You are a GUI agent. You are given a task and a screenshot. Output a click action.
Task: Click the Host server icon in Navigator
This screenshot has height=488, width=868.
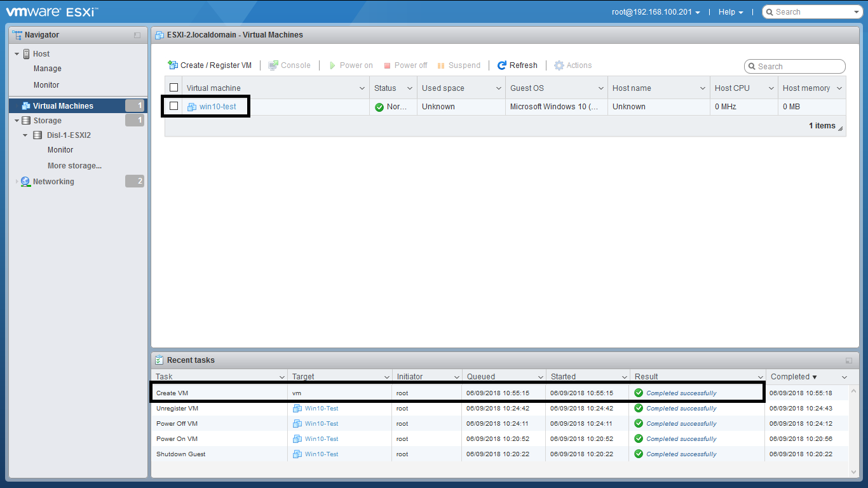27,54
